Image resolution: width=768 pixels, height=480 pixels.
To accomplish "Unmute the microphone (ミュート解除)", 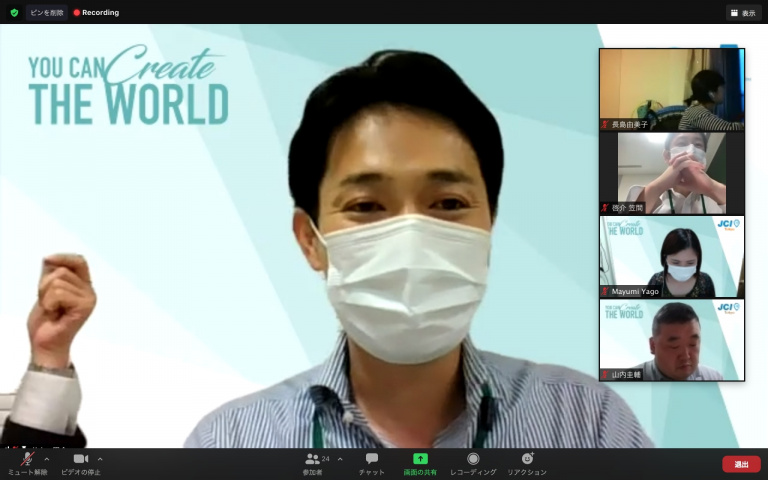I will pos(27,459).
